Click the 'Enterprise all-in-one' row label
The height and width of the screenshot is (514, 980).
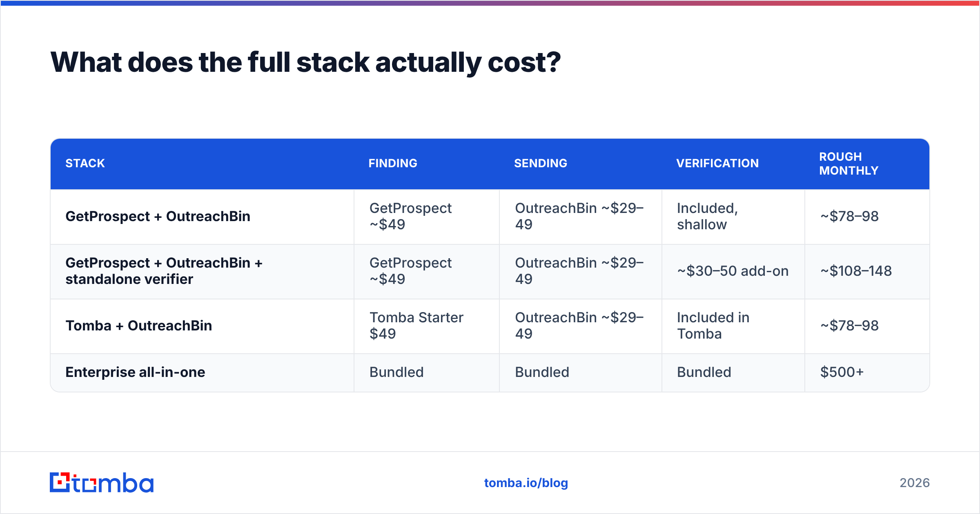click(x=135, y=372)
